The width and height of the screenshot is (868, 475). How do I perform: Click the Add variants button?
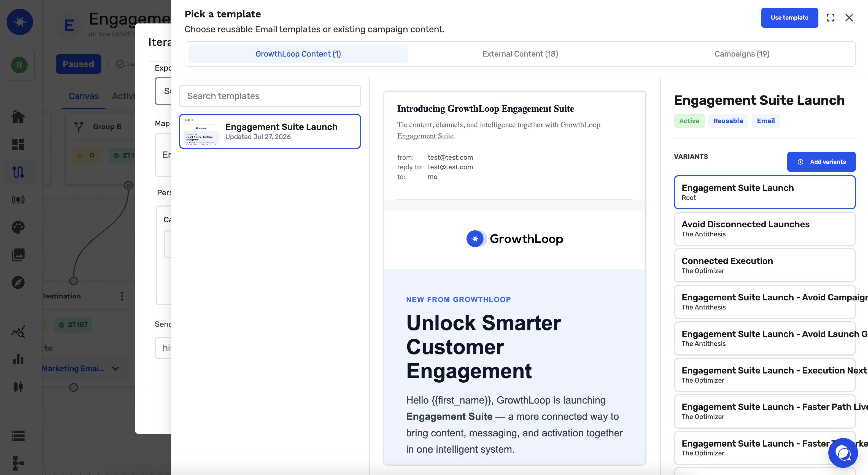click(821, 162)
